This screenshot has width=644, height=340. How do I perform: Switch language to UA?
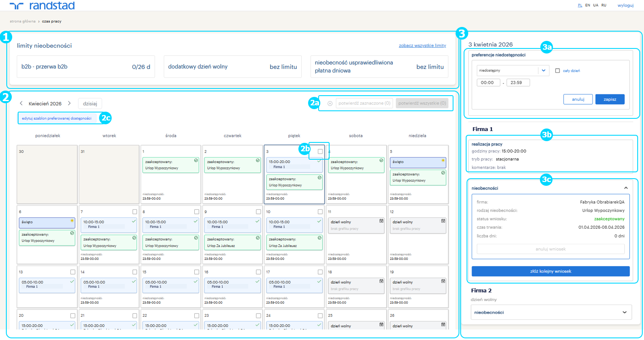(596, 5)
